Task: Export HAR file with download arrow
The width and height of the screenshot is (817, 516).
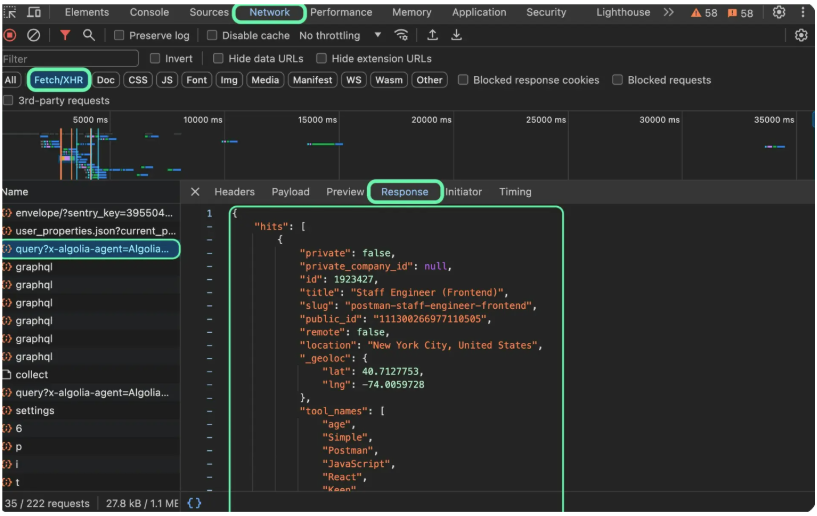Action: (456, 35)
